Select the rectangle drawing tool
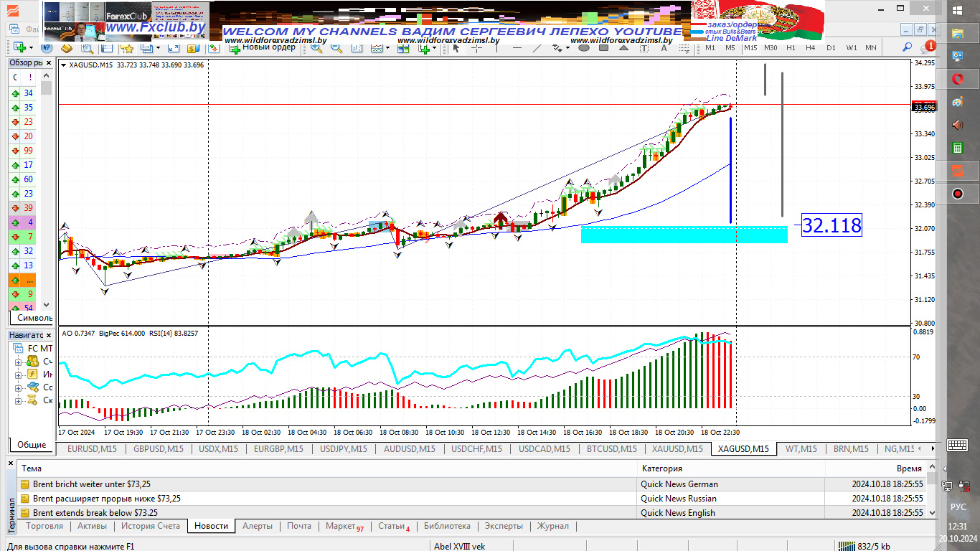Screen dimensions: 980x551 pyautogui.click(x=603, y=48)
